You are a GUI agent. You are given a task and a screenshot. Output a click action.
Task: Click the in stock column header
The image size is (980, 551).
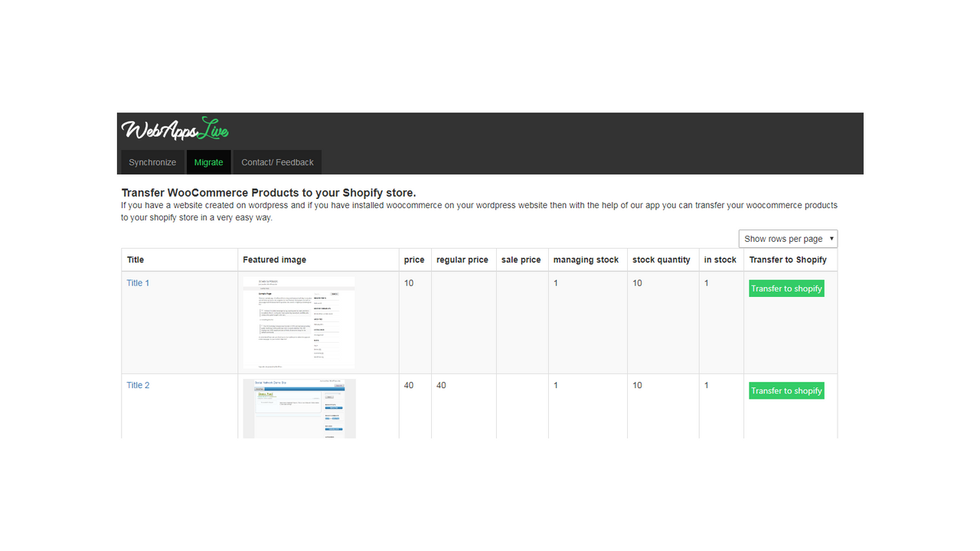point(720,260)
